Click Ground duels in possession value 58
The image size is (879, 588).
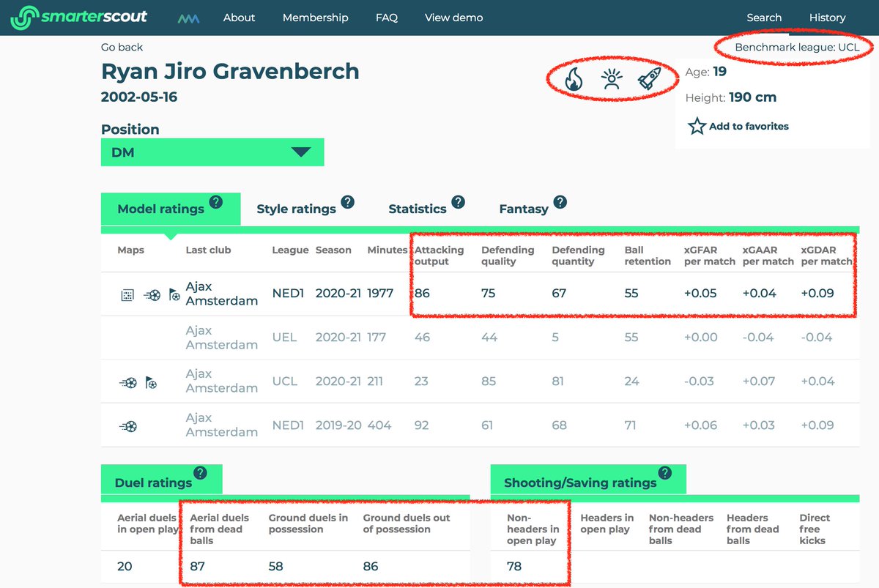pos(275,566)
